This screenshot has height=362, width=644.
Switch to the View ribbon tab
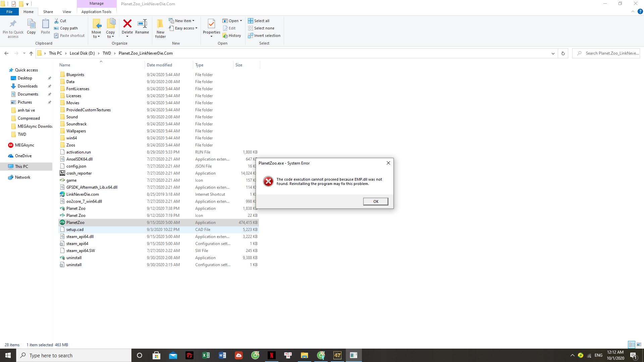click(67, 12)
